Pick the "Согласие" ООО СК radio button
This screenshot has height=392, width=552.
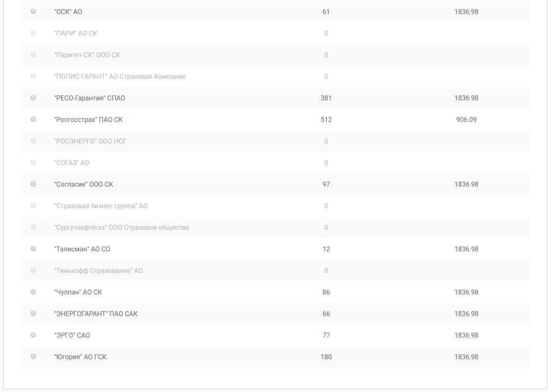click(33, 184)
